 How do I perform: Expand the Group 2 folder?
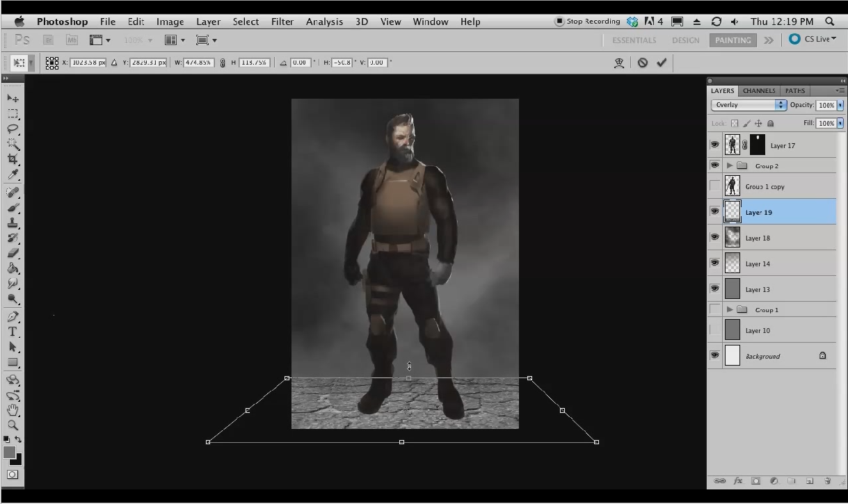pyautogui.click(x=730, y=165)
